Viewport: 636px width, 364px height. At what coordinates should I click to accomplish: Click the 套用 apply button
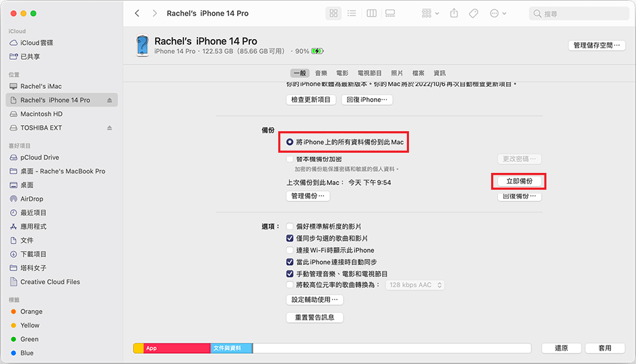pos(605,349)
